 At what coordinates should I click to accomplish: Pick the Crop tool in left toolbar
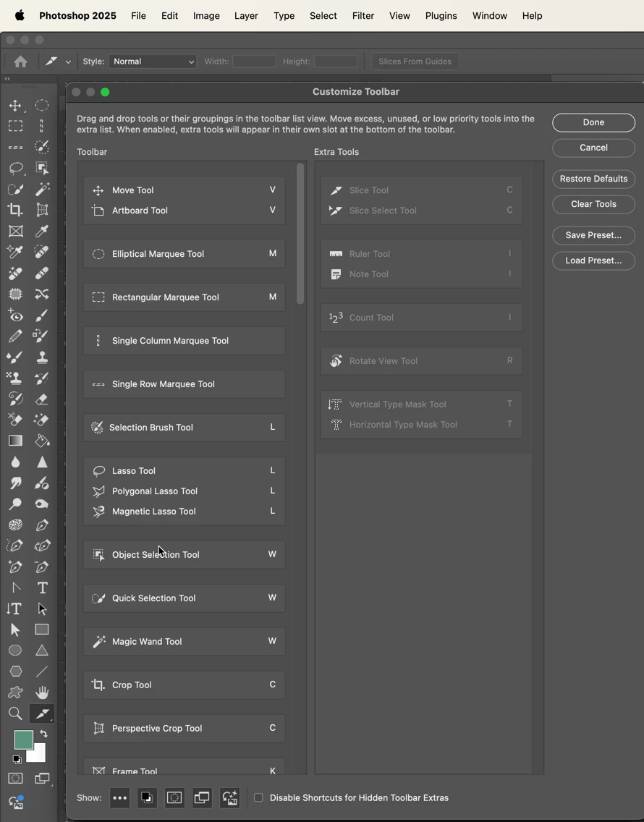tap(15, 211)
